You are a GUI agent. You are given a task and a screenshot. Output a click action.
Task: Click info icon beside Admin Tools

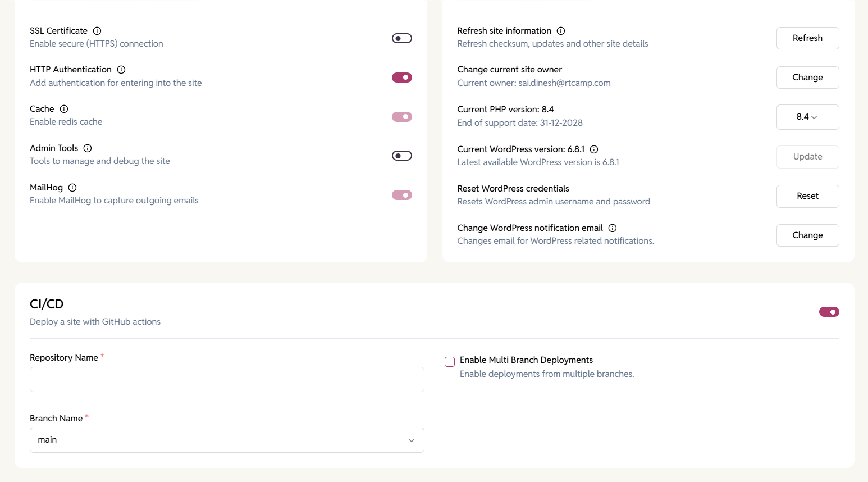[x=88, y=148]
